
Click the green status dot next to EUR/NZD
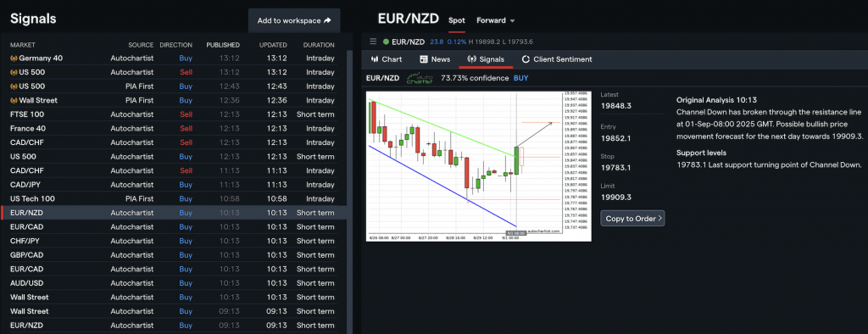[x=386, y=42]
